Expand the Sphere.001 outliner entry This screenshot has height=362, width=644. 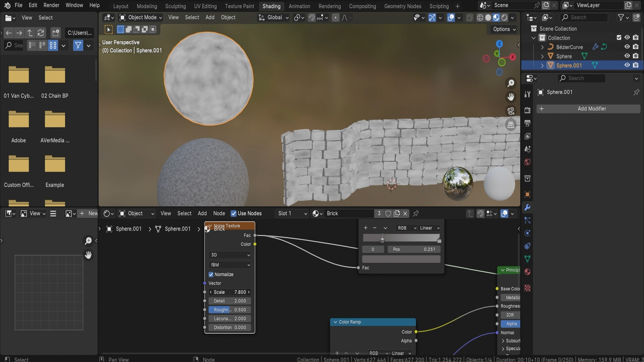click(x=542, y=65)
